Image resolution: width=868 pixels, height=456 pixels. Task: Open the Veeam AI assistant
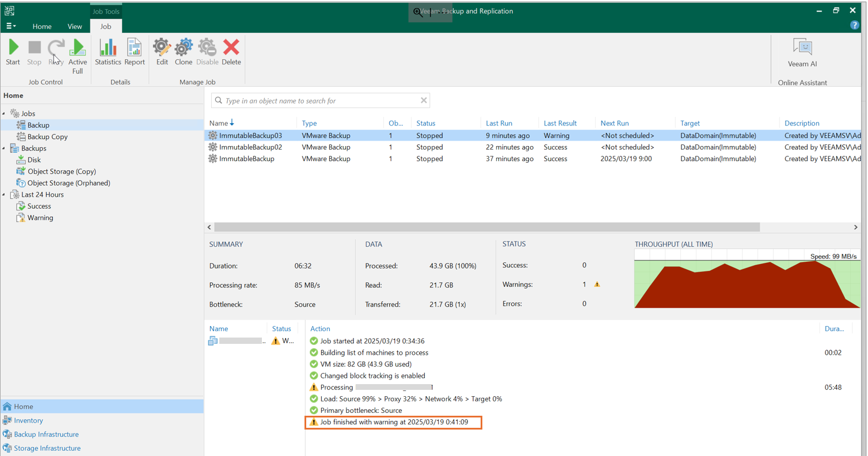802,53
